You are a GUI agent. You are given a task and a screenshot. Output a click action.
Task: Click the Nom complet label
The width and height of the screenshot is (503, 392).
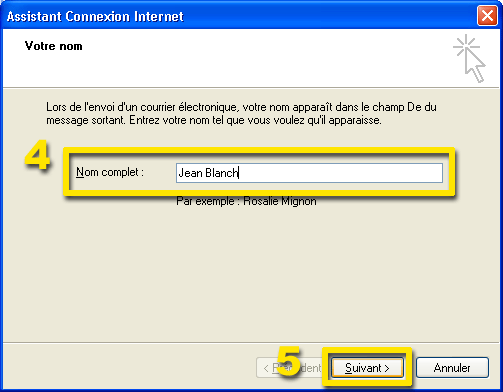110,172
